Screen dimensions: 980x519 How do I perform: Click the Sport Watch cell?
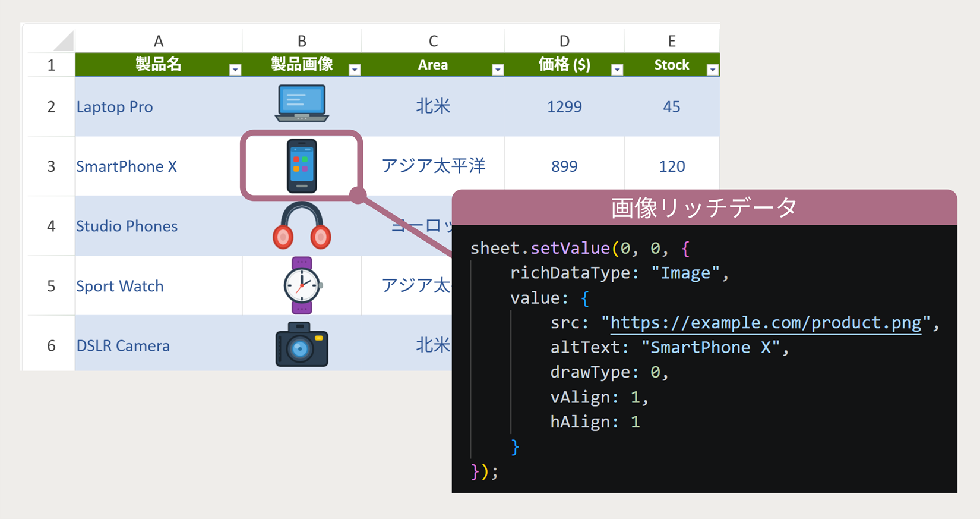159,285
